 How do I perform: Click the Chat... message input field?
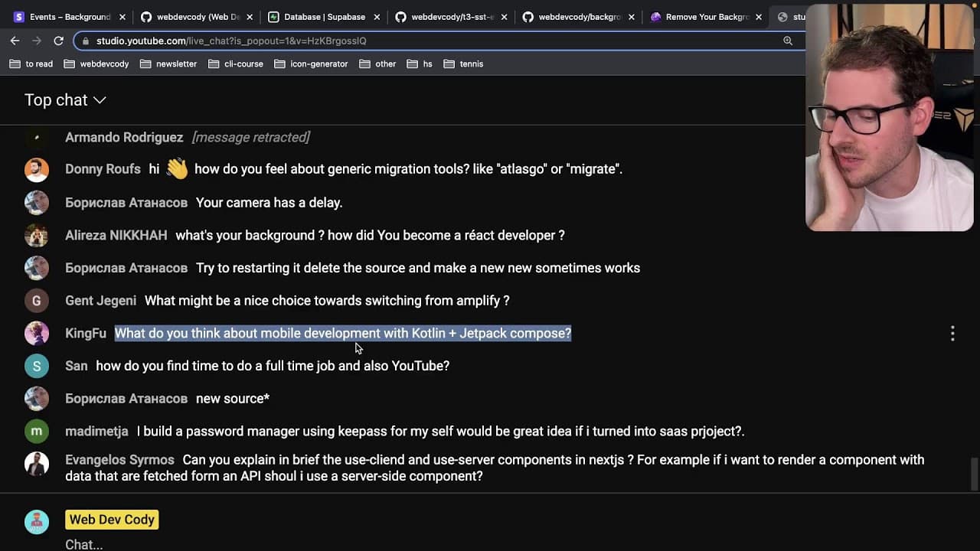coord(84,544)
